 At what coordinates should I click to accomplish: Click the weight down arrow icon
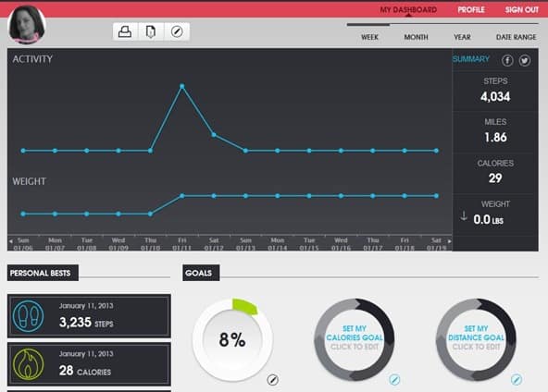tap(464, 216)
